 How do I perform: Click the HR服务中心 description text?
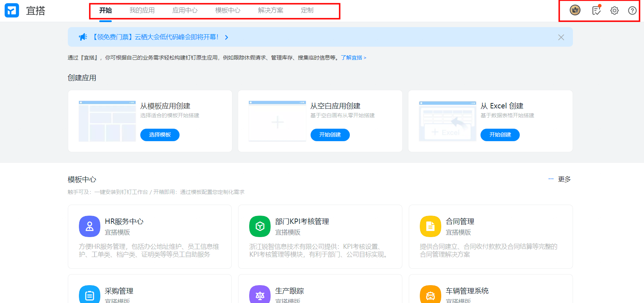(149, 251)
